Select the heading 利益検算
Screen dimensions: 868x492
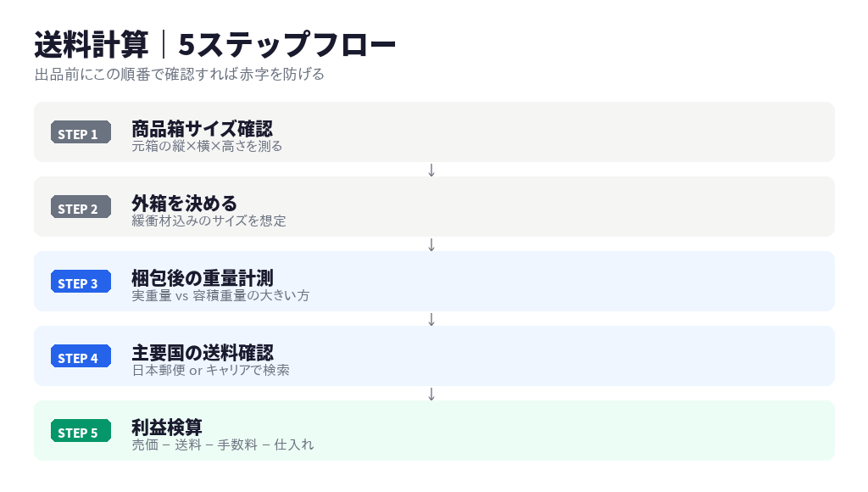[x=166, y=427]
